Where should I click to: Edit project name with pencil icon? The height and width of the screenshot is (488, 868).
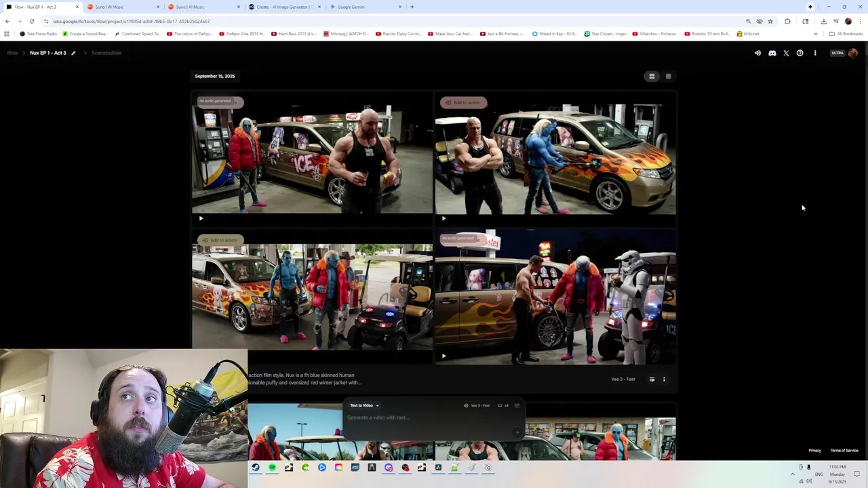(x=73, y=53)
